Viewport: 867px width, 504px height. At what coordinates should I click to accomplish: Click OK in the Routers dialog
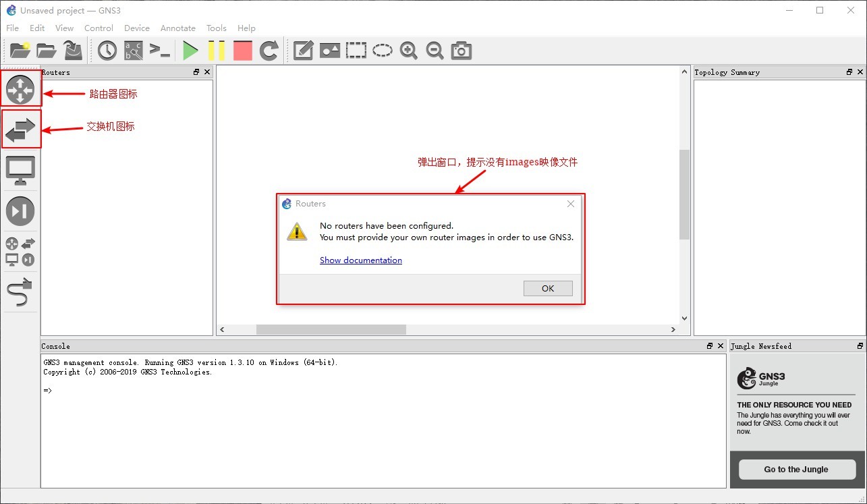(x=548, y=288)
